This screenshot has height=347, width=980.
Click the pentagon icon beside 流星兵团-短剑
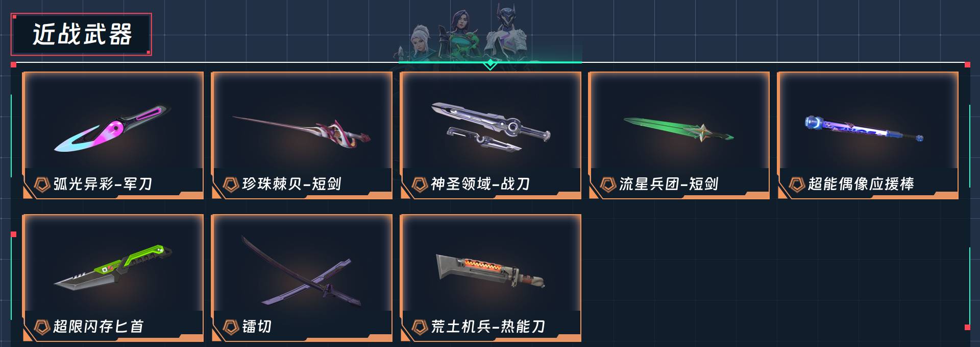click(x=608, y=184)
